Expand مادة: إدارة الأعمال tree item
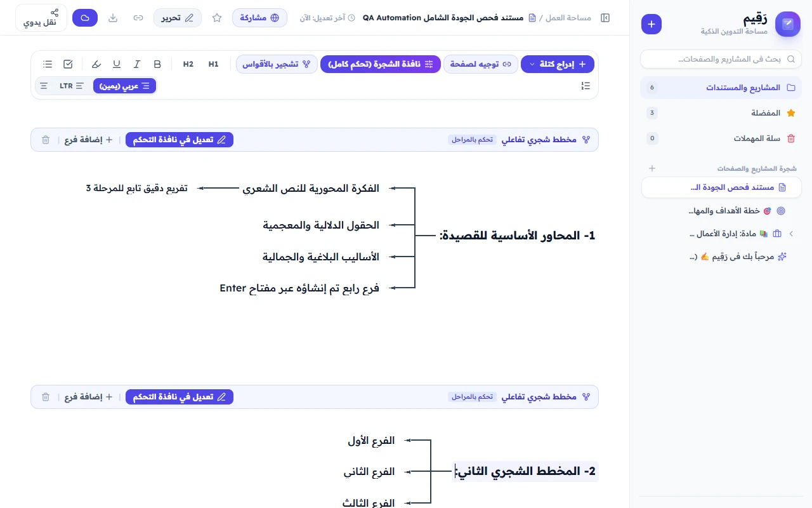 coord(791,234)
